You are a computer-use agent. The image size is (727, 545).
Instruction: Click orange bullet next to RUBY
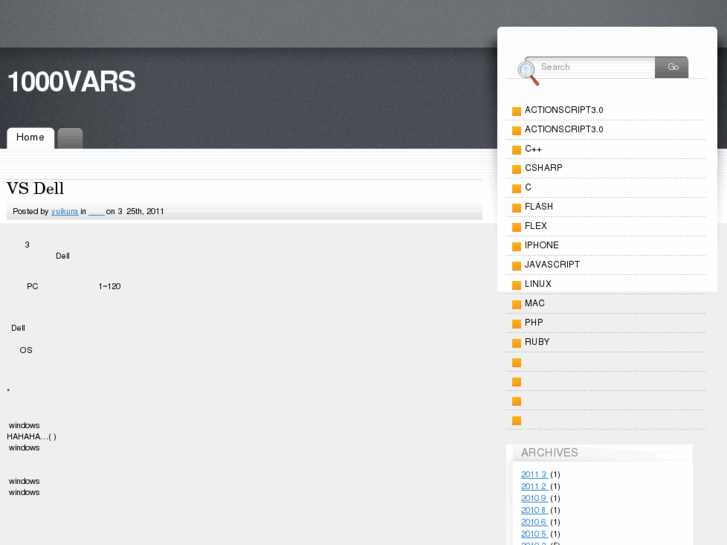pos(517,343)
